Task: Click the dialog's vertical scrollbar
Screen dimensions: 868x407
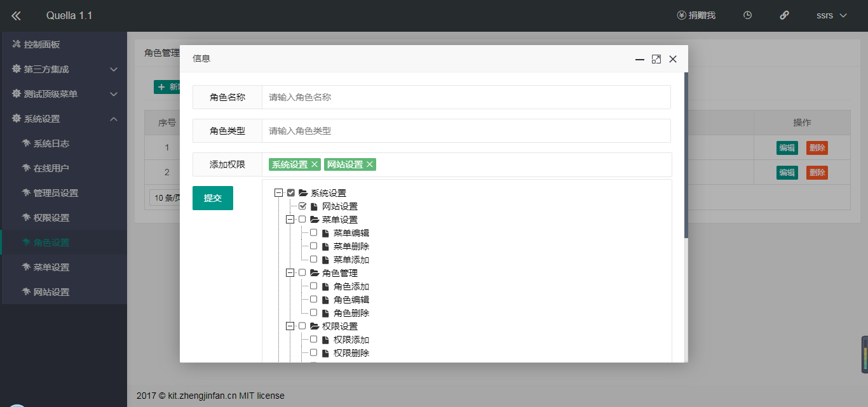Action: pyautogui.click(x=686, y=156)
